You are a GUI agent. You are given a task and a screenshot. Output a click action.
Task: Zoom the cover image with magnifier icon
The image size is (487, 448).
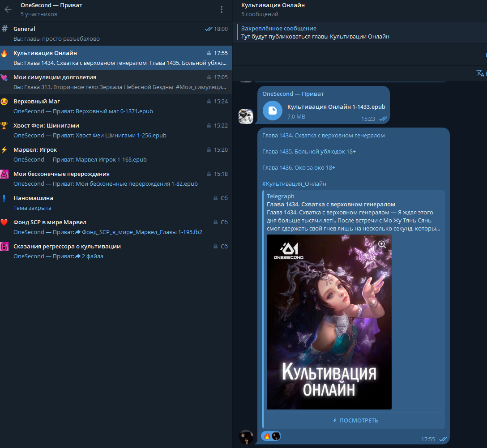click(x=382, y=244)
